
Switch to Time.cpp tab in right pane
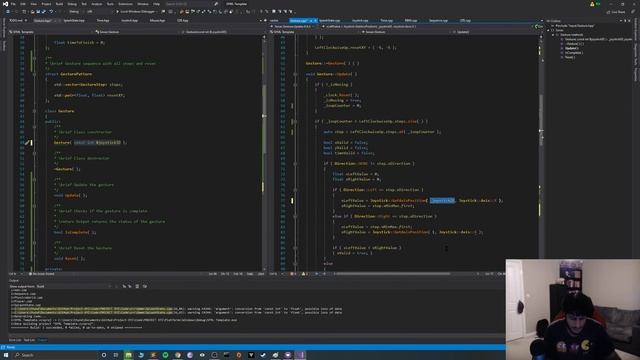[x=386, y=20]
